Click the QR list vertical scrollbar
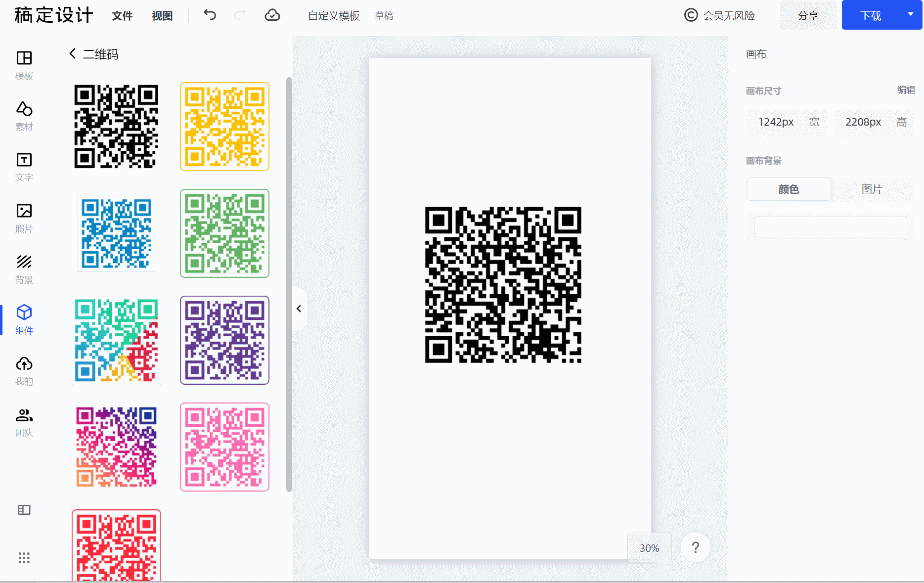The height and width of the screenshot is (583, 924). coord(289,284)
